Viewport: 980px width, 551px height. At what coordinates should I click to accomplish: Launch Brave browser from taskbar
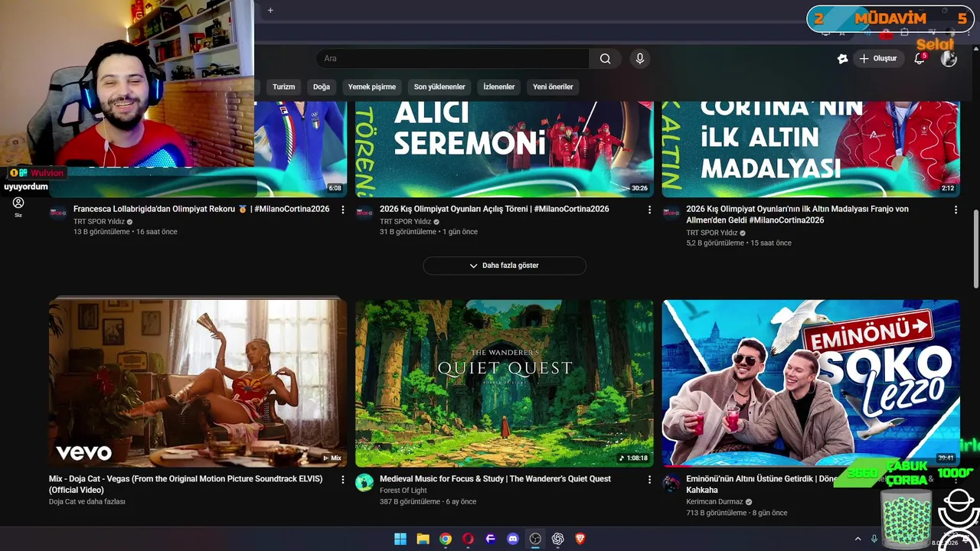[580, 539]
